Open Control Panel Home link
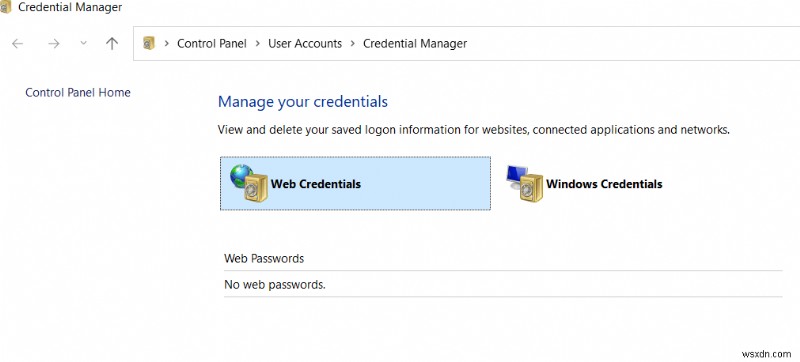The height and width of the screenshot is (362, 800). pos(78,93)
